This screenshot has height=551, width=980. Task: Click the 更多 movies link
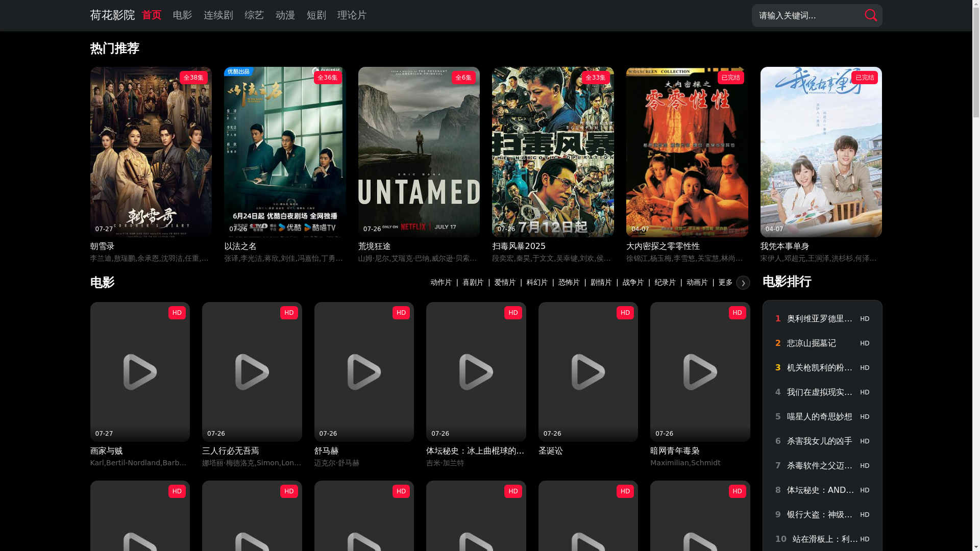tap(725, 283)
